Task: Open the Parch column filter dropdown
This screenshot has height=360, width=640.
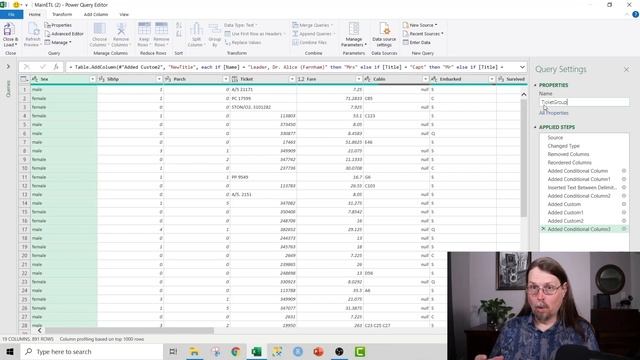Action: 226,79
